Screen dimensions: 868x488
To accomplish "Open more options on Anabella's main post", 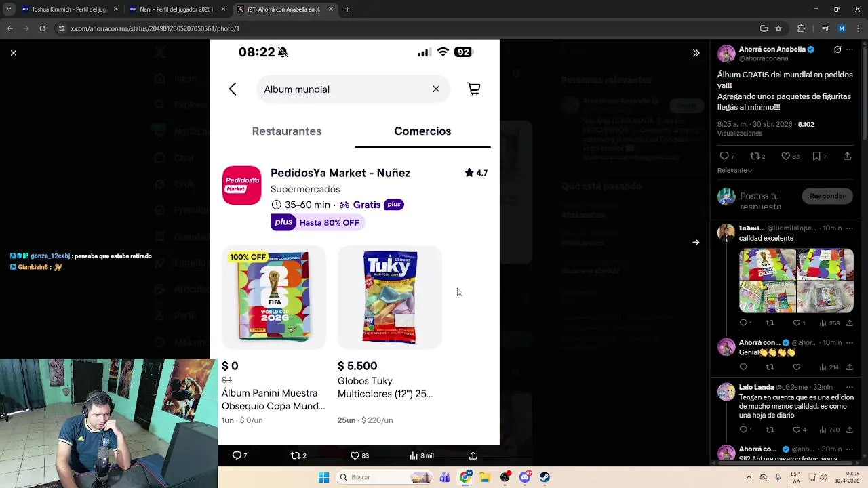I will click(x=849, y=49).
